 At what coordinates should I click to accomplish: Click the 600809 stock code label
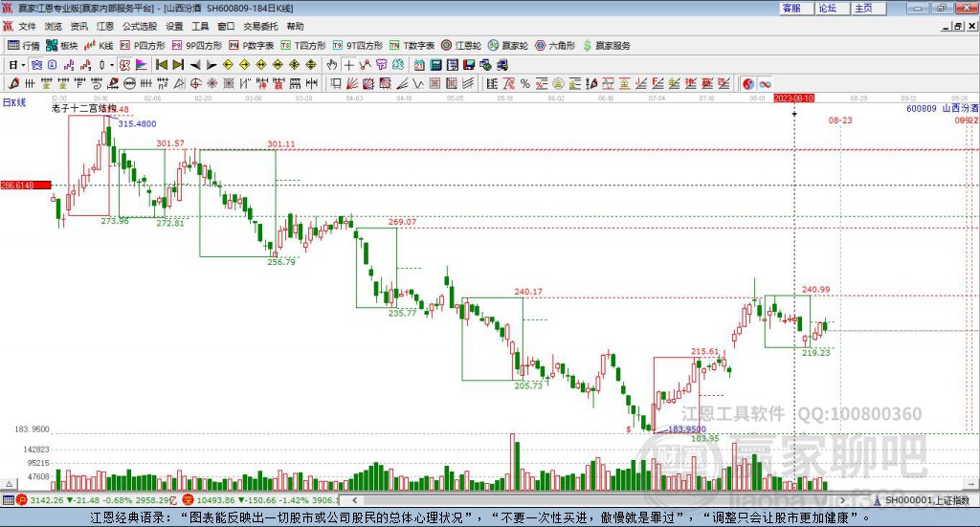pyautogui.click(x=922, y=109)
